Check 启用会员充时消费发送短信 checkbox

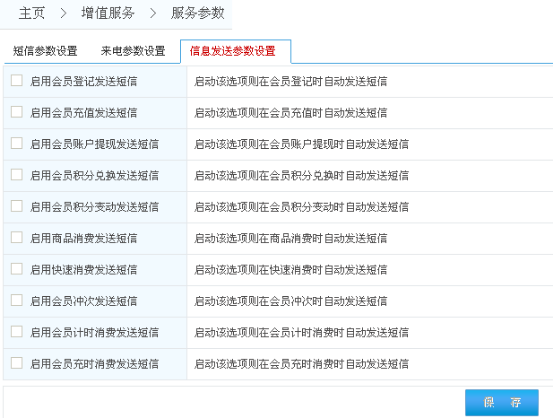pyautogui.click(x=17, y=363)
